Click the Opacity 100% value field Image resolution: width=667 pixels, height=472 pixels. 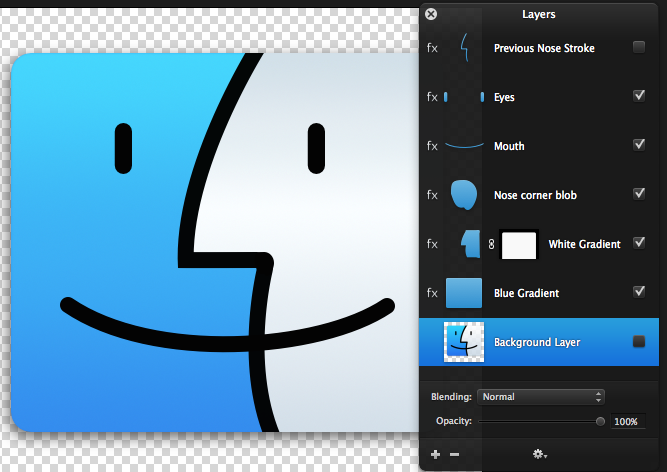(628, 421)
